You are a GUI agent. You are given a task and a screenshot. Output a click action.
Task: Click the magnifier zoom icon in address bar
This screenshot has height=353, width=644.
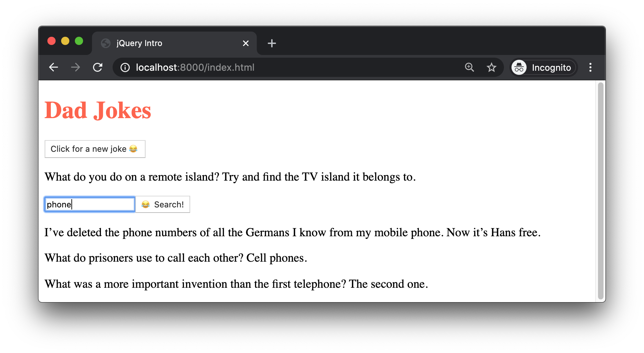[469, 67]
